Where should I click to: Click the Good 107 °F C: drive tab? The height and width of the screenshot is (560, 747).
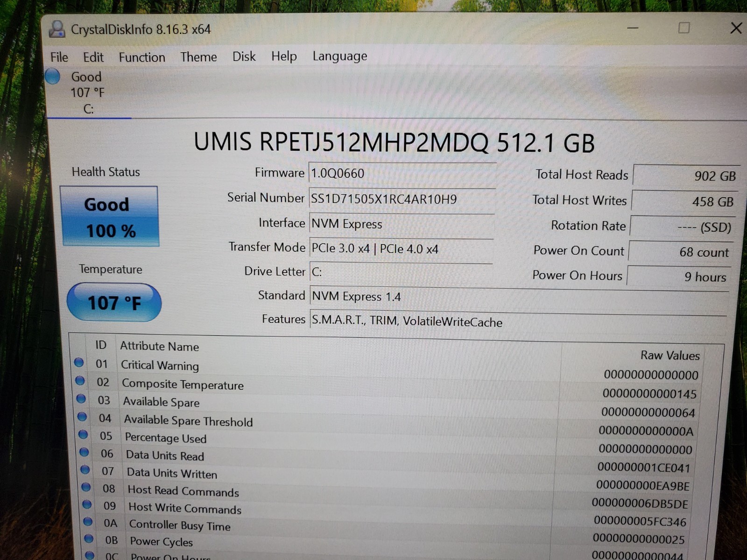88,92
